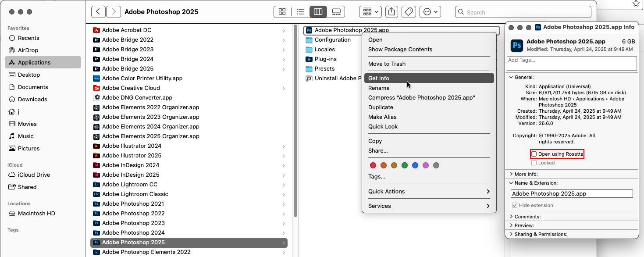The image size is (644, 257).
Task: Select Adobe Creative Cloud folder
Action: 189,88
